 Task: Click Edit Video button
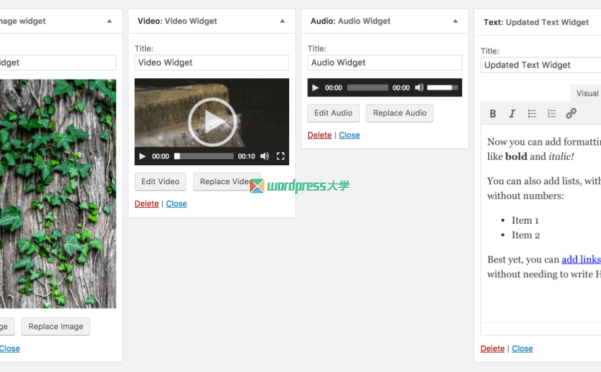[160, 182]
